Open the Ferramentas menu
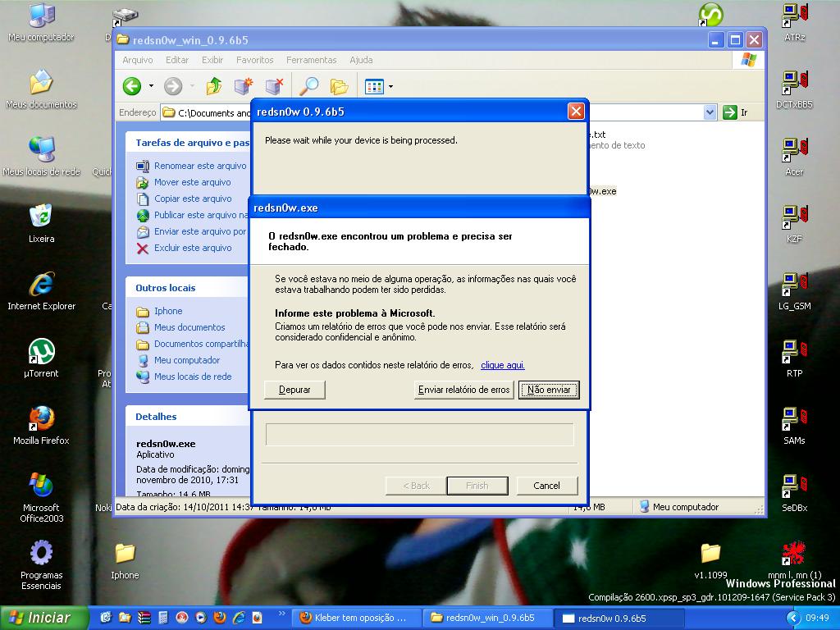This screenshot has height=630, width=840. tap(311, 60)
